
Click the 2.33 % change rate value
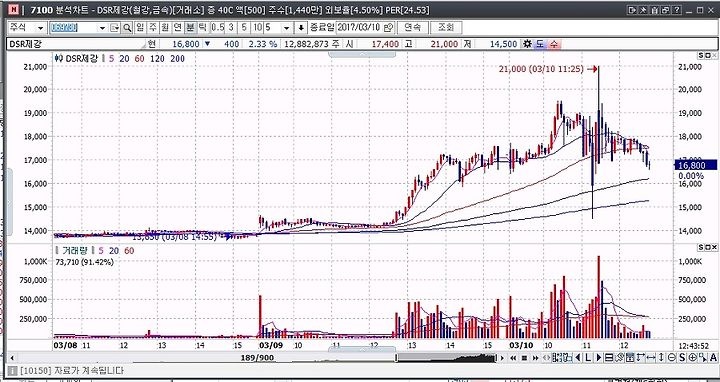tap(263, 44)
